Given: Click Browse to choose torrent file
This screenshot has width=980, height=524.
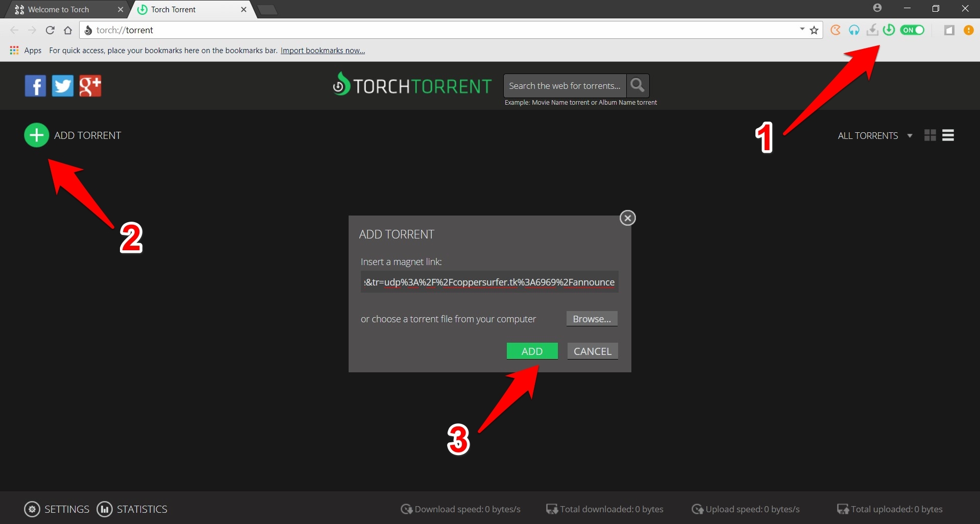Looking at the screenshot, I should [592, 319].
